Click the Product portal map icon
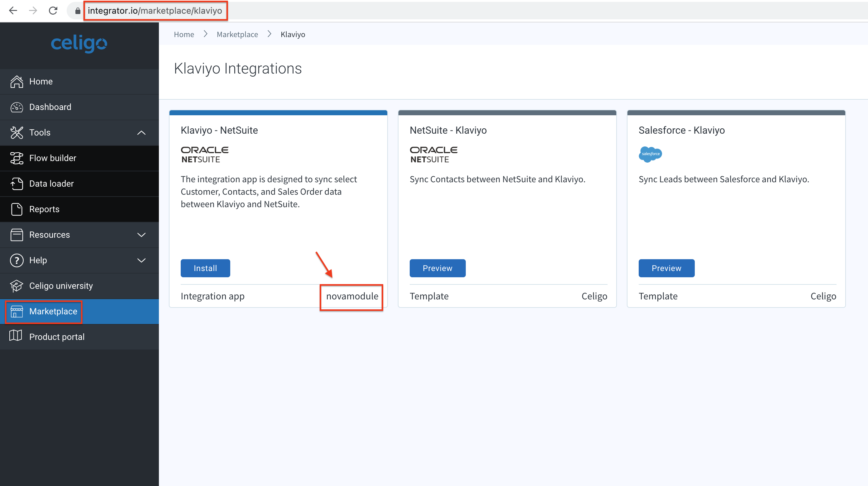 coord(16,335)
